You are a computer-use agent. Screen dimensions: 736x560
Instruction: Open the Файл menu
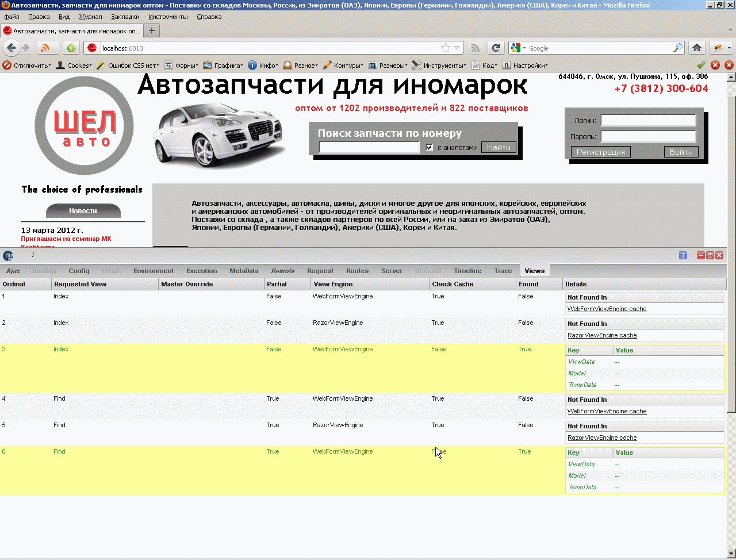click(x=12, y=17)
